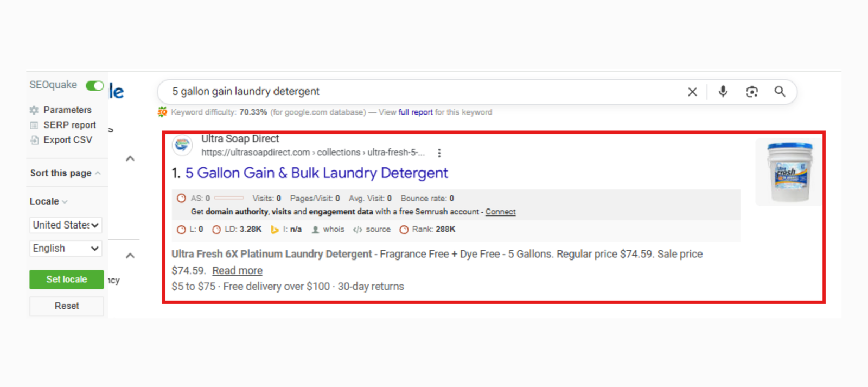Click the Connect Semrush account link
This screenshot has height=387, width=868.
point(500,212)
